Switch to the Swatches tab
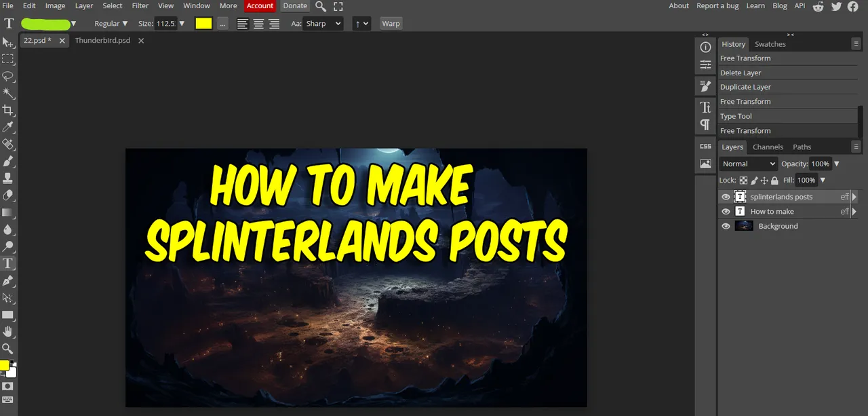Image resolution: width=868 pixels, height=416 pixels. click(770, 44)
